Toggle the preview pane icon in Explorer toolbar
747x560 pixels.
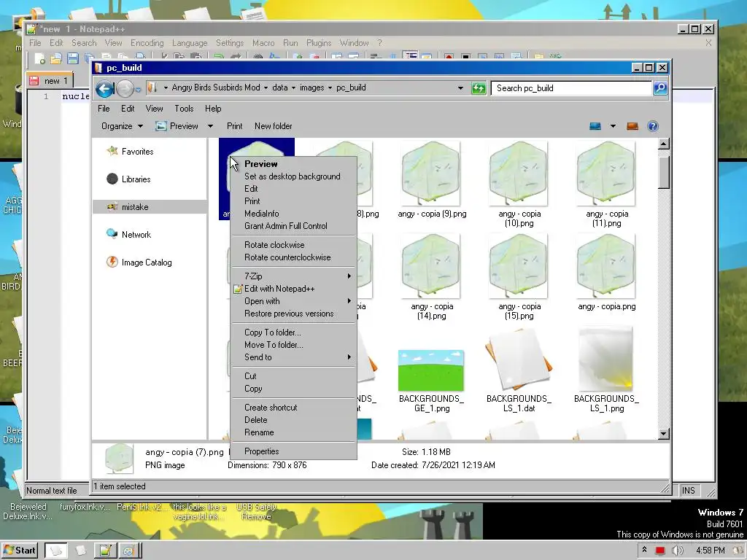point(632,126)
